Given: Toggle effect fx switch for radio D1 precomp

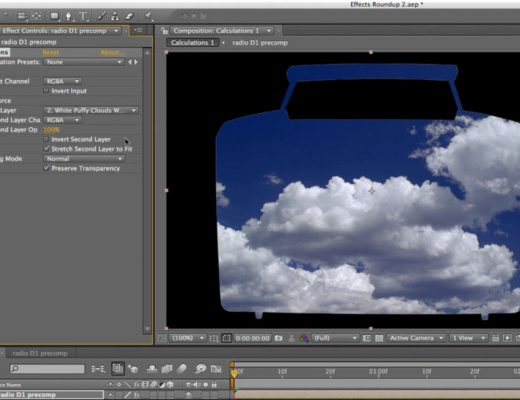Looking at the screenshot, I should pyautogui.click(x=136, y=395).
